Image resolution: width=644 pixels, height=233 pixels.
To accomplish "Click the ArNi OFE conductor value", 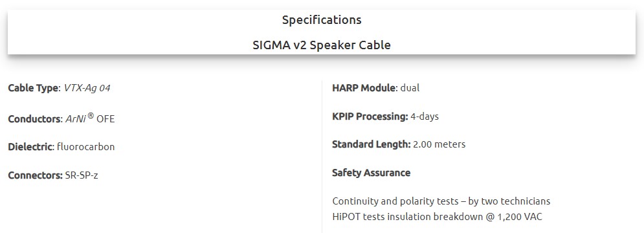I will click(x=91, y=118).
